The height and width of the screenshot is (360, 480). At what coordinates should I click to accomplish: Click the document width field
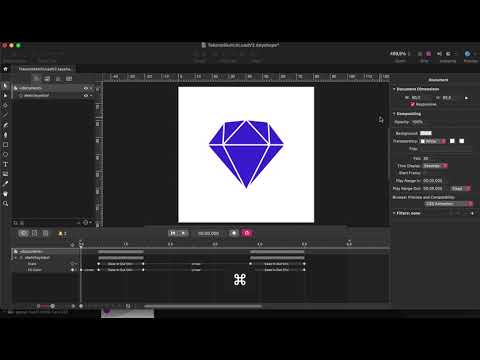click(420, 97)
